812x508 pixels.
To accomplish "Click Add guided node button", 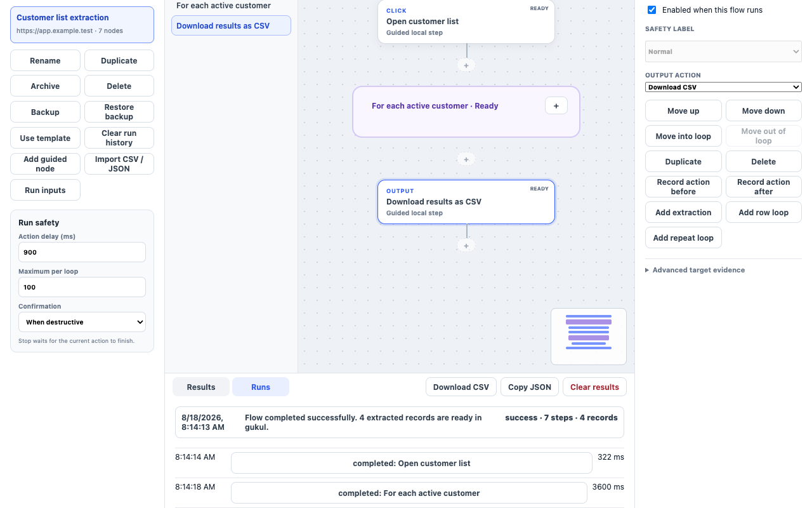I will coord(45,164).
